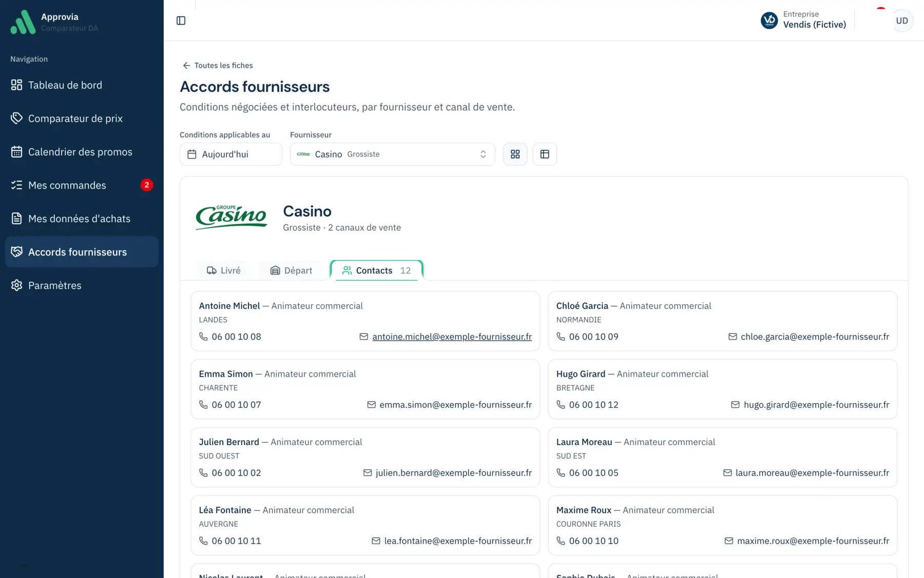The height and width of the screenshot is (578, 924).
Task: Email maxime.roux@exemple-fournisseur.fr
Action: click(x=813, y=540)
